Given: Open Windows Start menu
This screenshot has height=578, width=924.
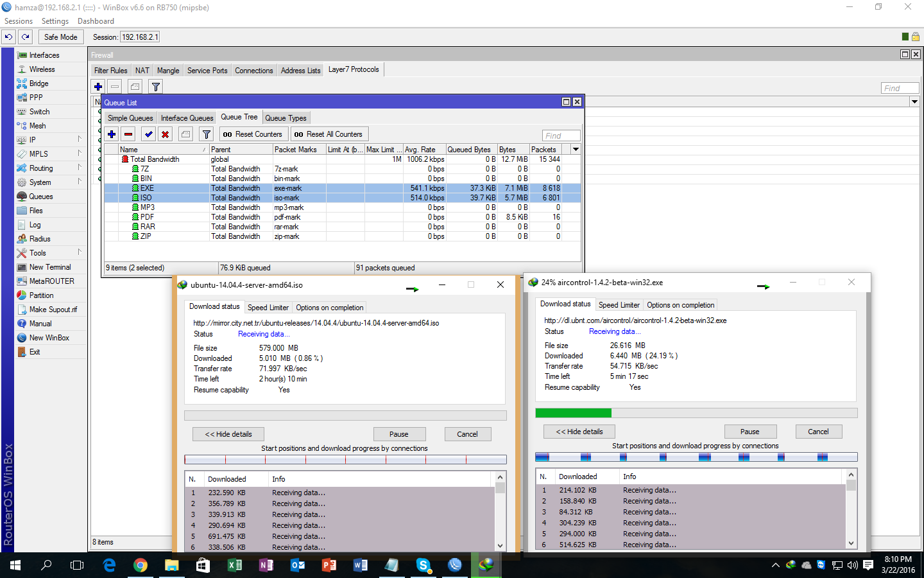Looking at the screenshot, I should click(x=15, y=565).
